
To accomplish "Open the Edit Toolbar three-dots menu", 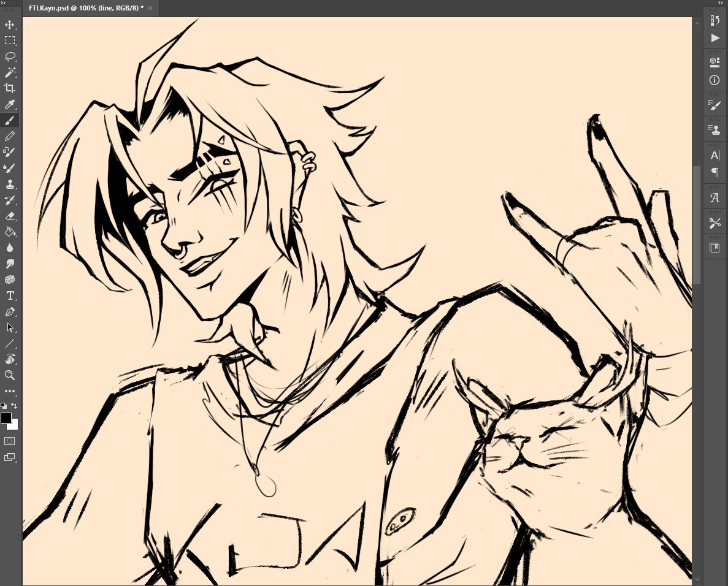I will pos(10,391).
